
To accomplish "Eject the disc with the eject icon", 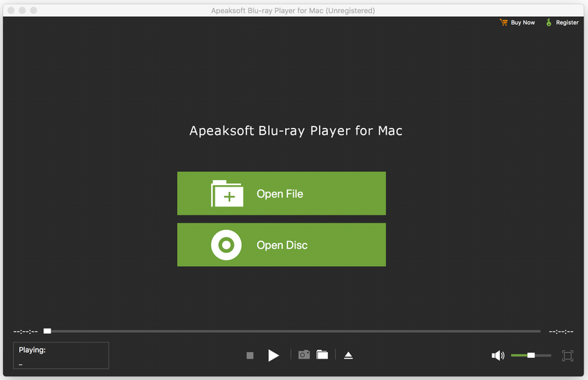I will 348,355.
